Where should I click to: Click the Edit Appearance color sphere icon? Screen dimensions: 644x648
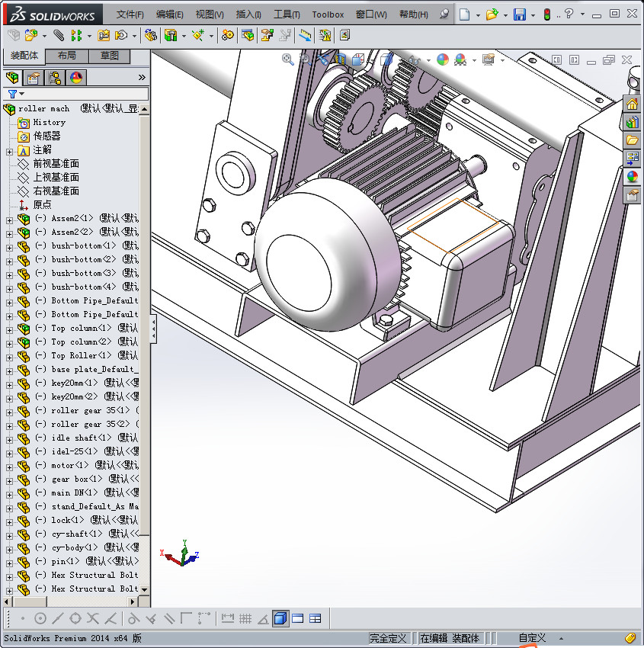[442, 60]
